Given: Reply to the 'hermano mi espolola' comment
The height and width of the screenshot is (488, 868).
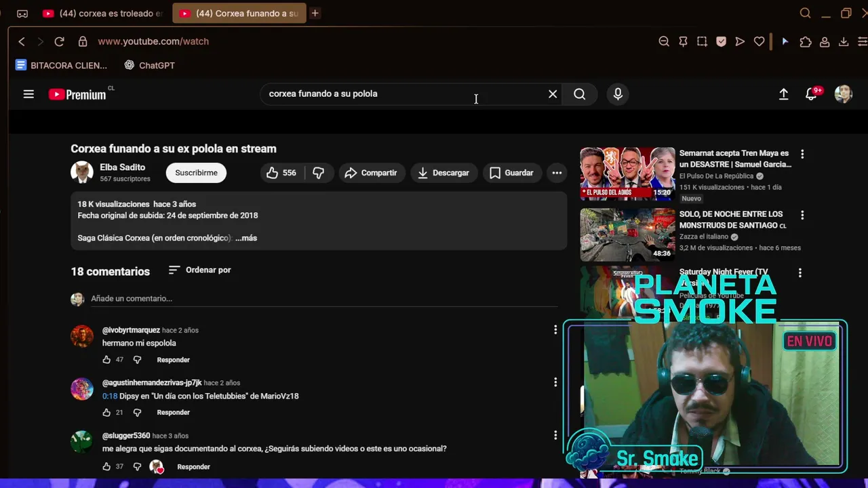Looking at the screenshot, I should (x=173, y=360).
